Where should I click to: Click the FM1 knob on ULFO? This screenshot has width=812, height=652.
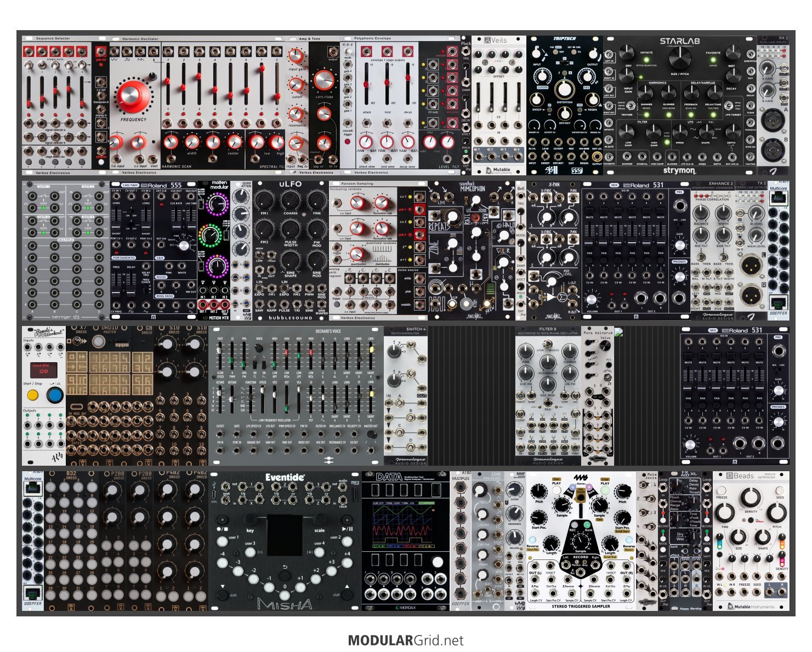264,201
